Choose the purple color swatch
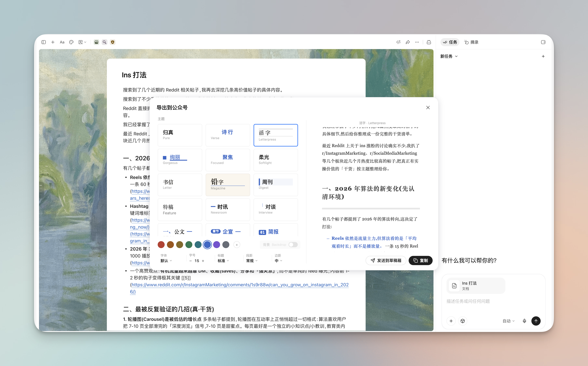The image size is (588, 366). pos(216,245)
